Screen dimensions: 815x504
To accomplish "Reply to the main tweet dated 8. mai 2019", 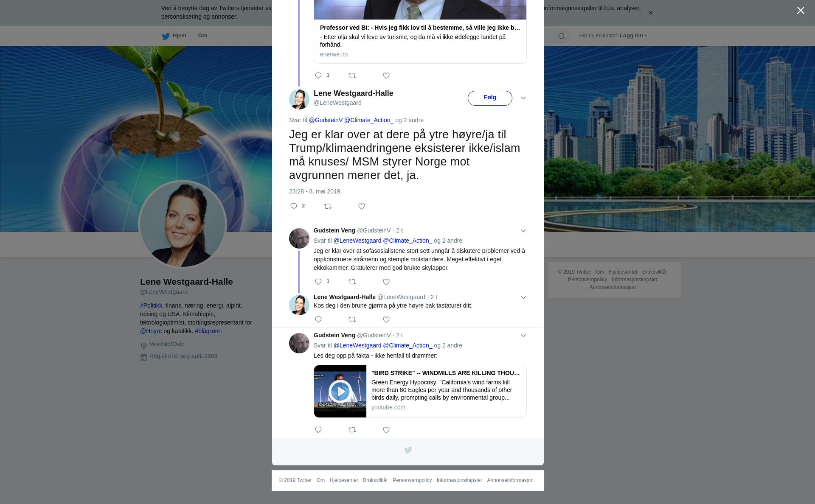I will 294,206.
